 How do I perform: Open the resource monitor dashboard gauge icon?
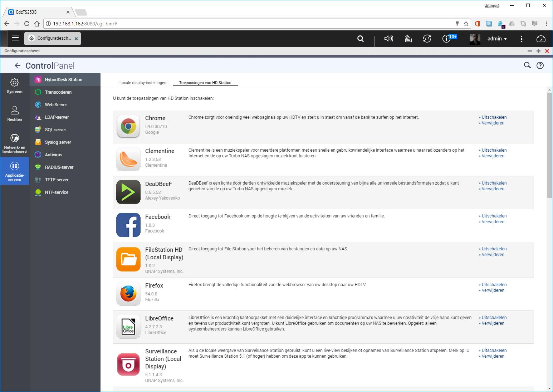tap(541, 39)
